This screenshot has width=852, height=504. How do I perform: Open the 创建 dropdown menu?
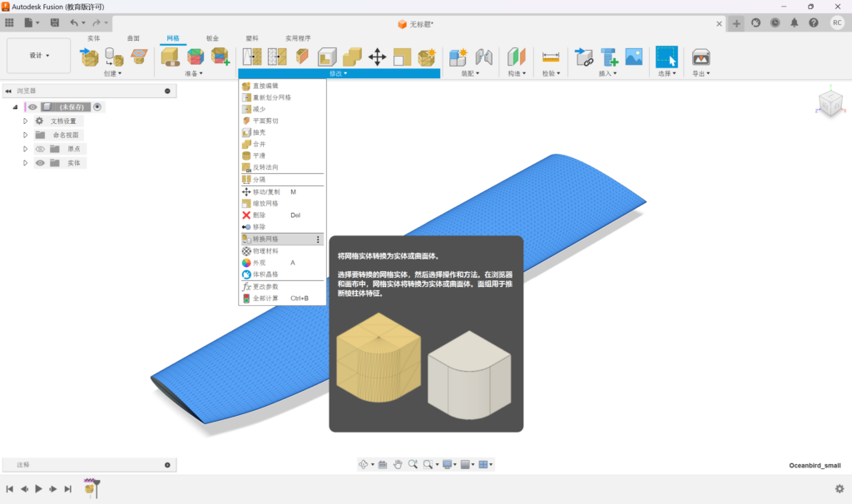112,73
